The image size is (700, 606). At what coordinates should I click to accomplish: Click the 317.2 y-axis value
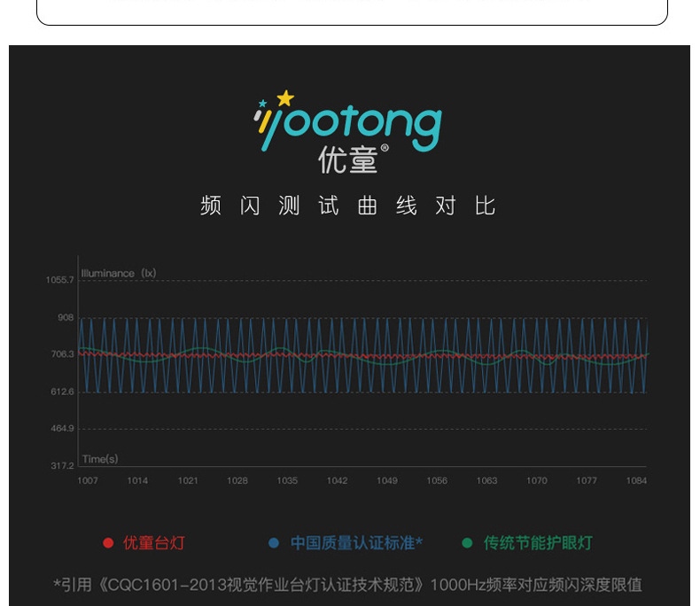pyautogui.click(x=63, y=465)
